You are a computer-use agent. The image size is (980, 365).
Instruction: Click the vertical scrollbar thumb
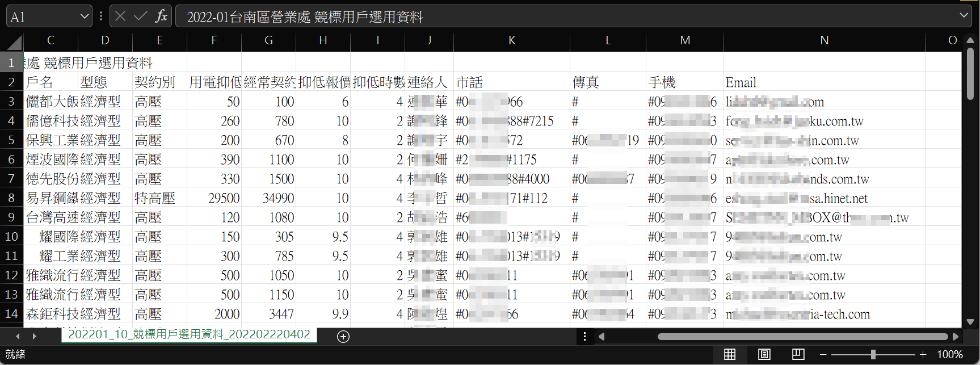click(970, 74)
